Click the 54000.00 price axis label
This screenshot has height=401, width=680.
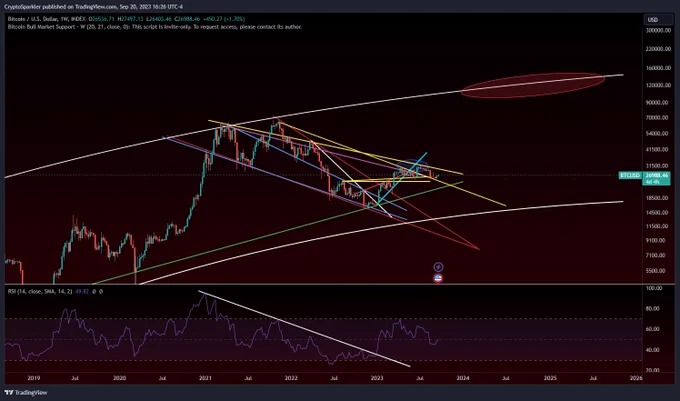coord(658,134)
